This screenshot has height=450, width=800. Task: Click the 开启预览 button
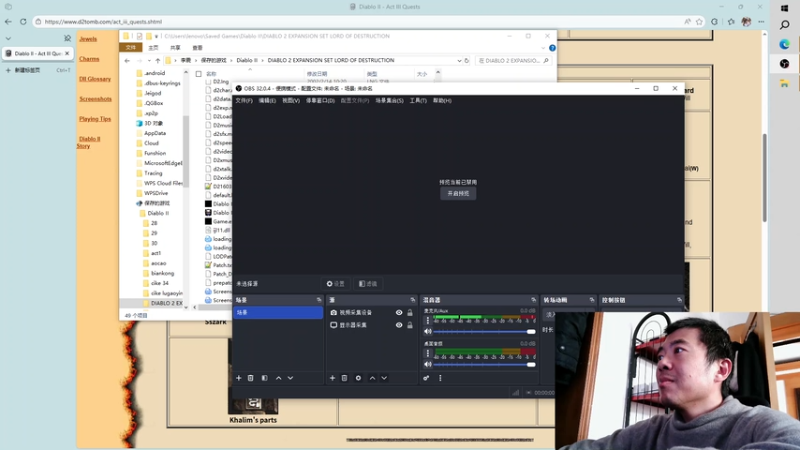pos(458,194)
